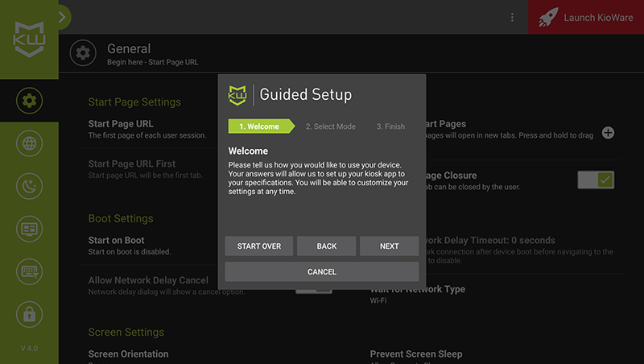
Task: Open the General settings gear in sidebar
Action: point(29,101)
